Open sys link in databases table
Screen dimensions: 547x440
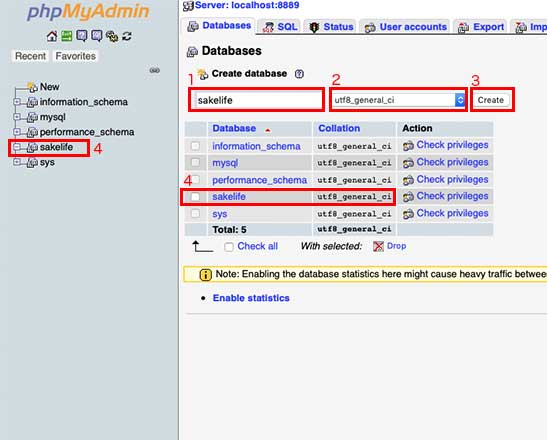(220, 214)
